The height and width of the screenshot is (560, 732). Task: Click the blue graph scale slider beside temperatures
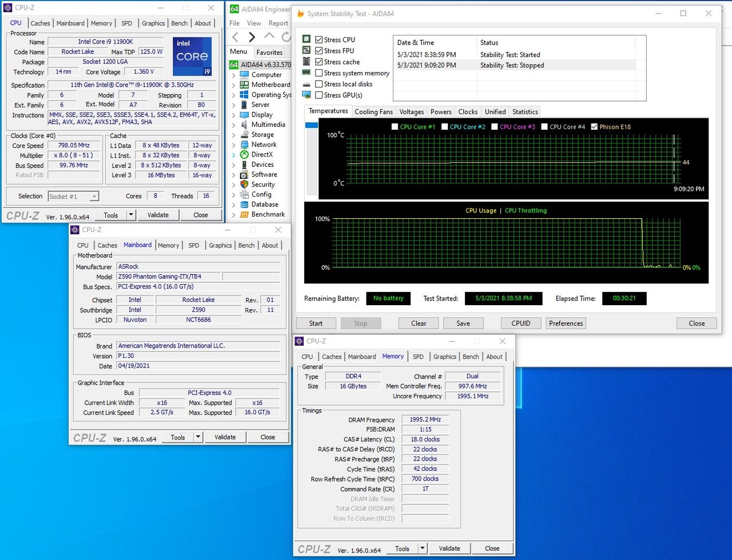point(312,125)
